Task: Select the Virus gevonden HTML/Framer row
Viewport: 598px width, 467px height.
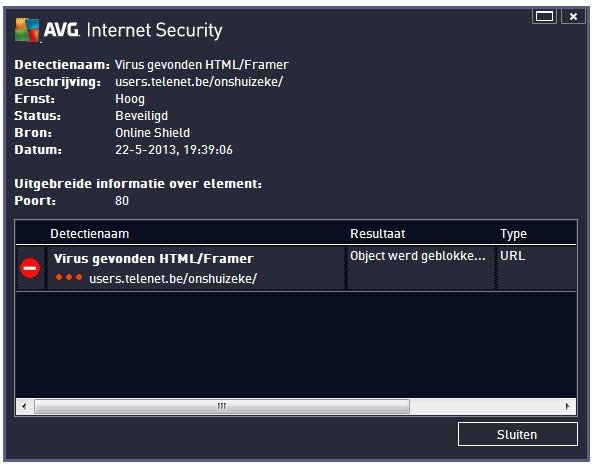Action: click(x=296, y=268)
